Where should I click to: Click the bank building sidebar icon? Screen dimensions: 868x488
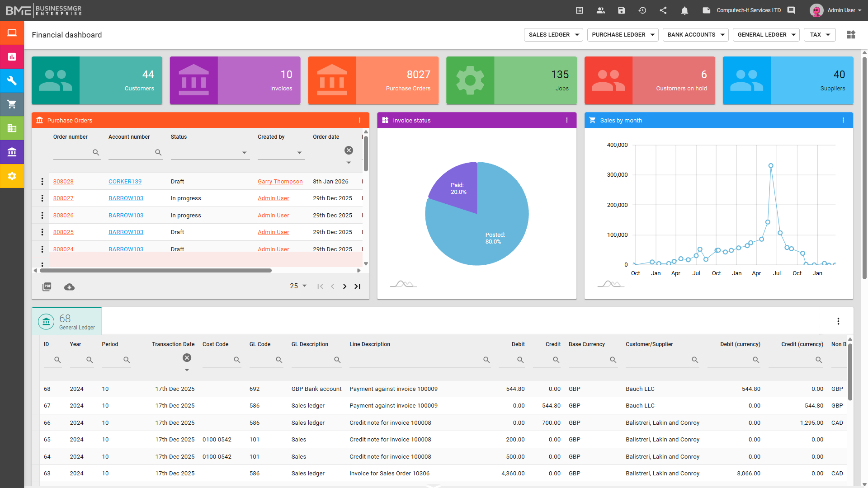(12, 152)
